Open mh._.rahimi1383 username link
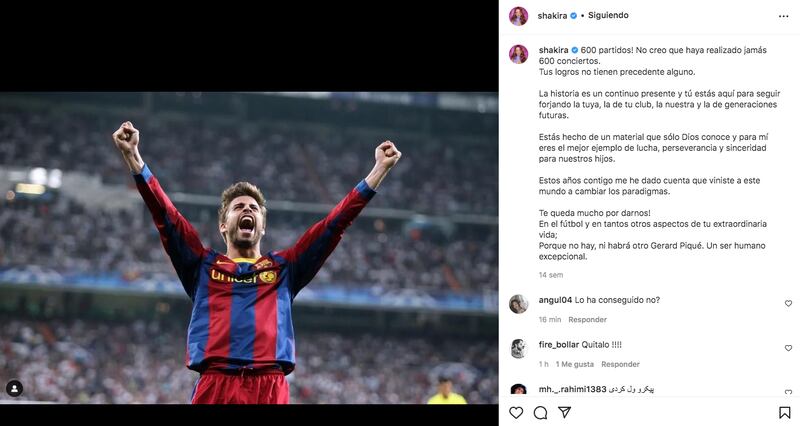The image size is (800, 426). (x=572, y=388)
